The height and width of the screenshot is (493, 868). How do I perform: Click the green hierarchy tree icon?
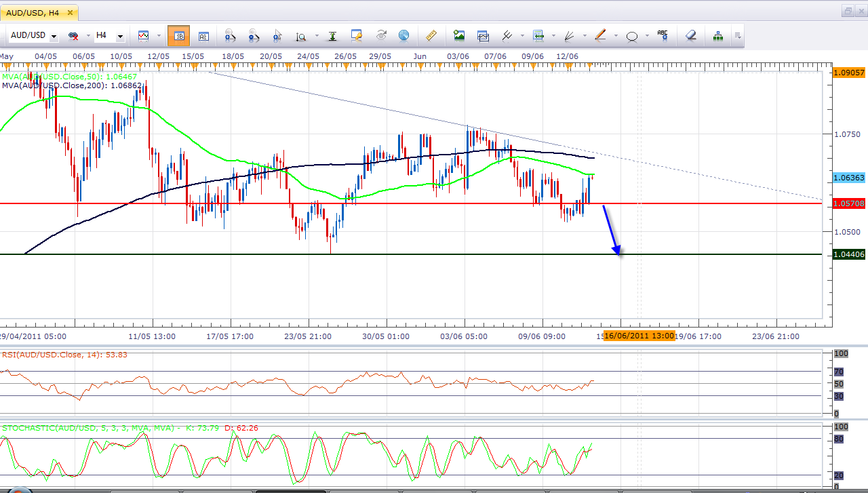point(717,35)
